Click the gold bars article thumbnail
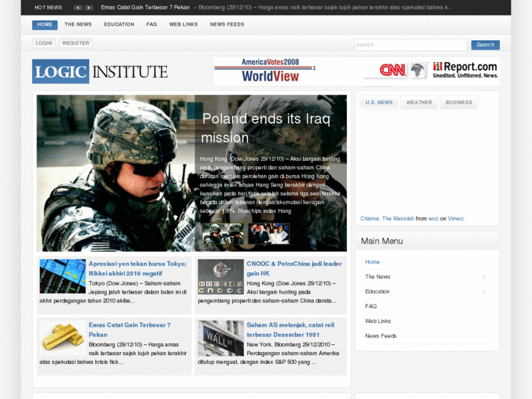This screenshot has height=399, width=532. tap(63, 338)
